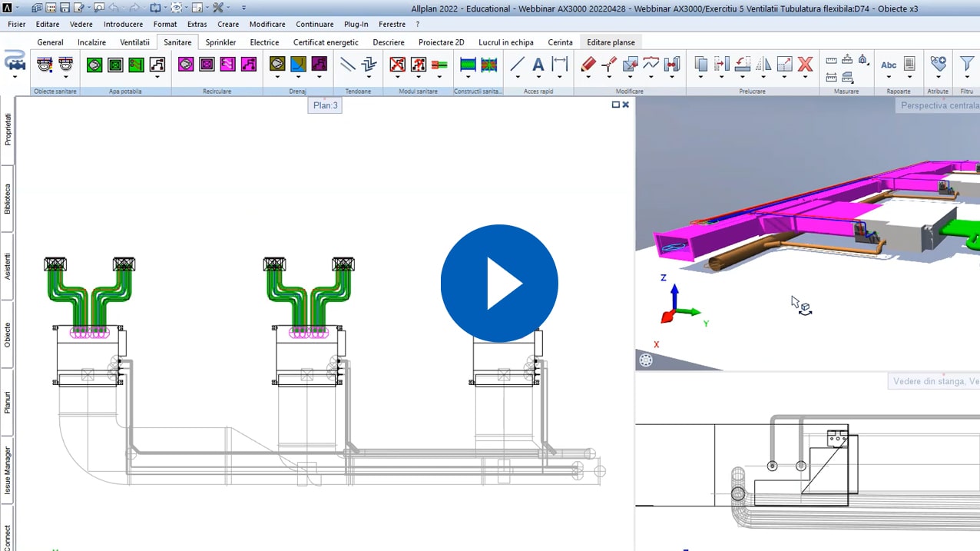The height and width of the screenshot is (551, 980).
Task: Play the video with the blue play button
Action: point(499,284)
